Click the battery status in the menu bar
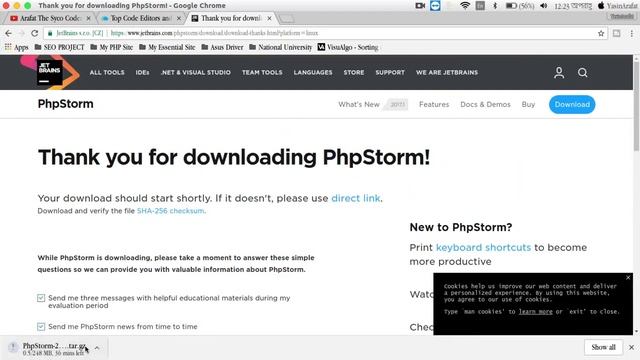The height and width of the screenshot is (360, 640). pos(520,6)
